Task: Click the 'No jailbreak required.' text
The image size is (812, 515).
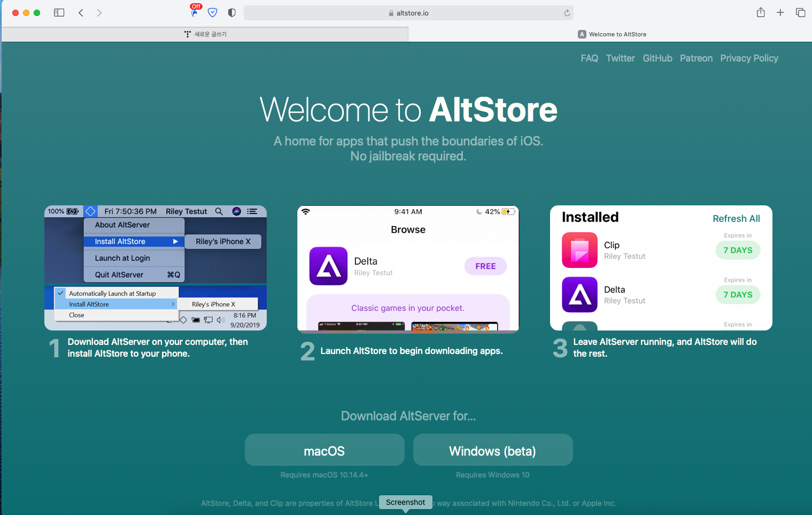Action: click(x=408, y=156)
